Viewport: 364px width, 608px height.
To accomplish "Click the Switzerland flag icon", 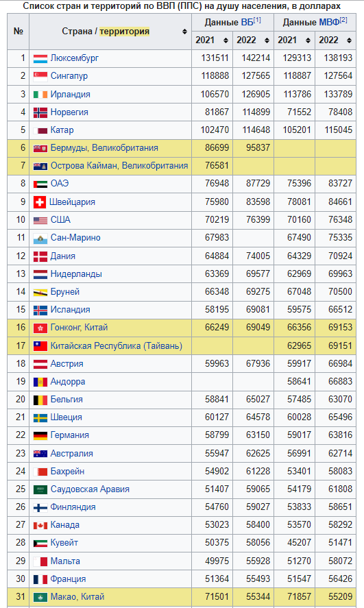I will tap(40, 202).
